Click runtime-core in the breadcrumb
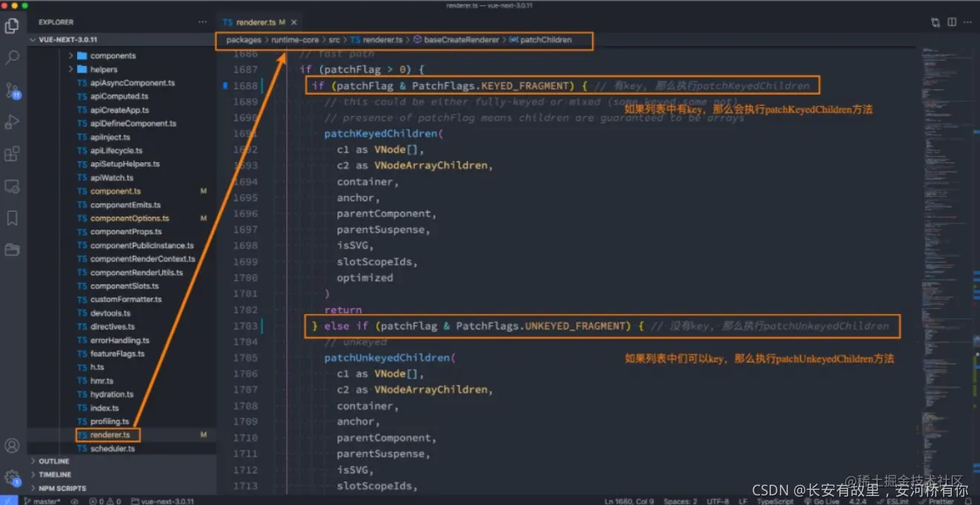Screen dimensions: 980x505 pyautogui.click(x=295, y=40)
